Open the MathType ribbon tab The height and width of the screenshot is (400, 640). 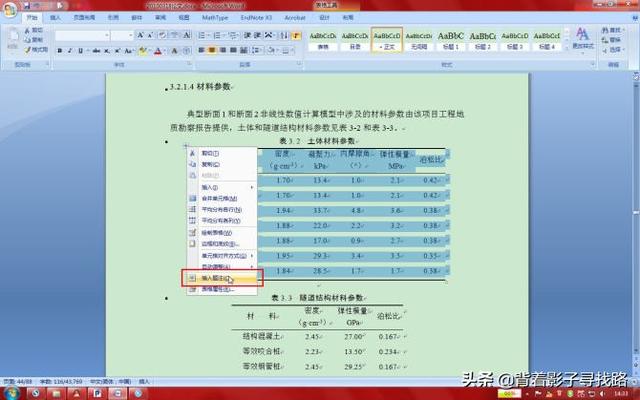(x=215, y=18)
